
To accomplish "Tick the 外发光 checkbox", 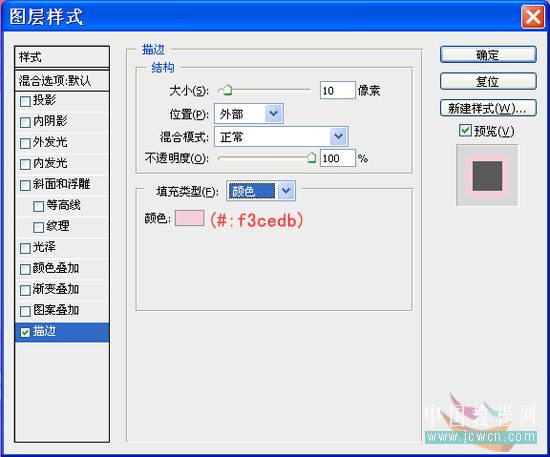I will [25, 143].
